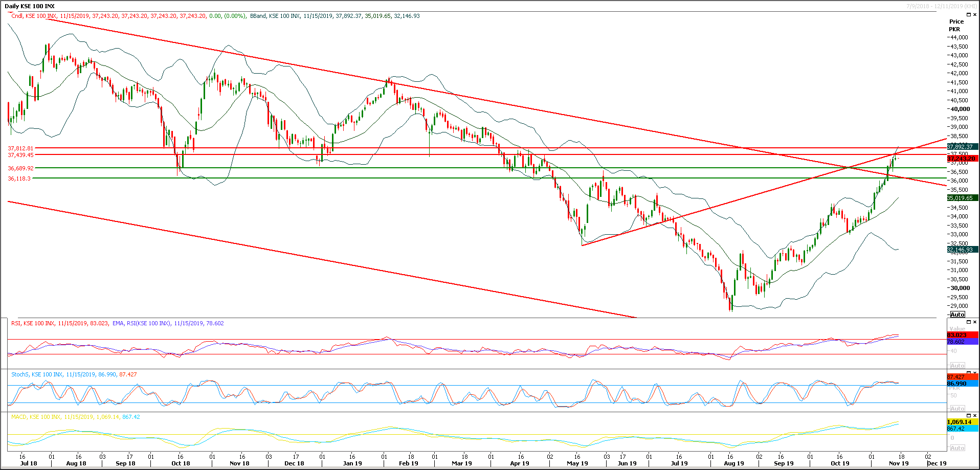
Task: Click the Price PKR axis heading
Action: 956,25
